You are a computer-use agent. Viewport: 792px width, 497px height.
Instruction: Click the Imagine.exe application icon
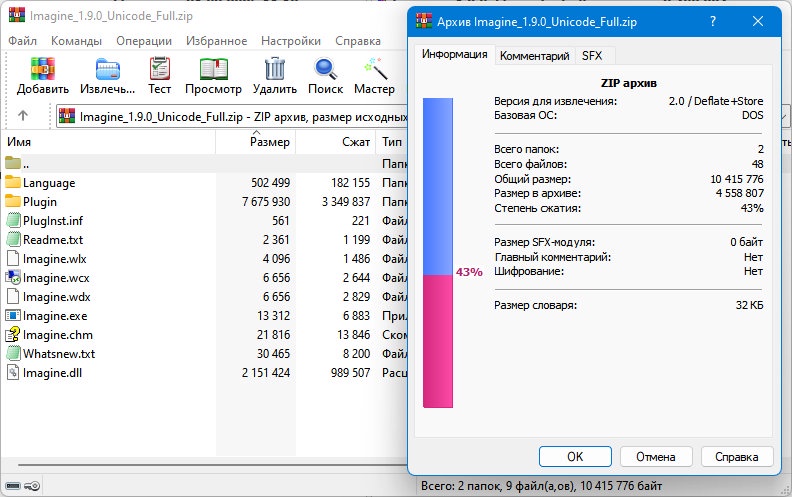[x=13, y=316]
